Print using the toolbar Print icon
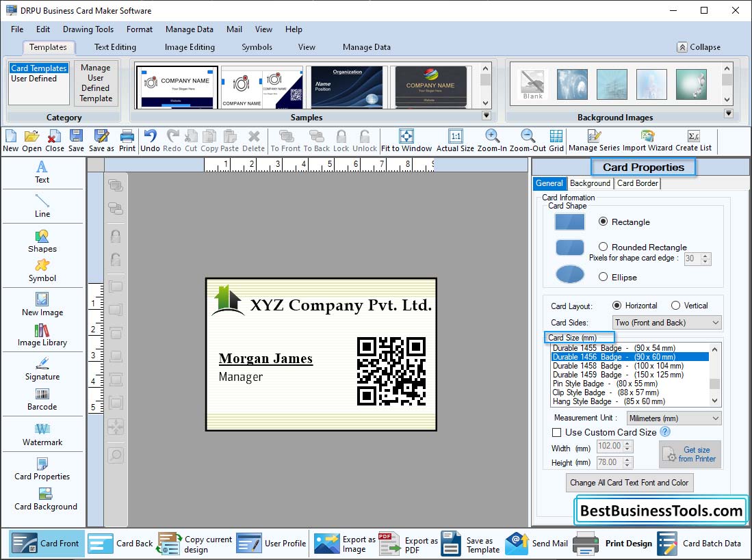 (x=127, y=142)
